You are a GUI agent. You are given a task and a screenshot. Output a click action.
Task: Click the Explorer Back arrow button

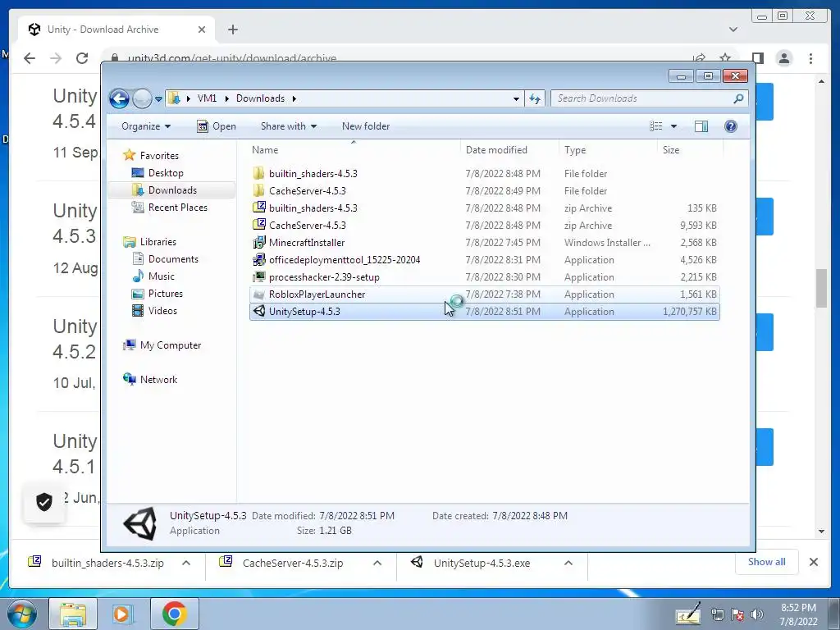tap(119, 98)
